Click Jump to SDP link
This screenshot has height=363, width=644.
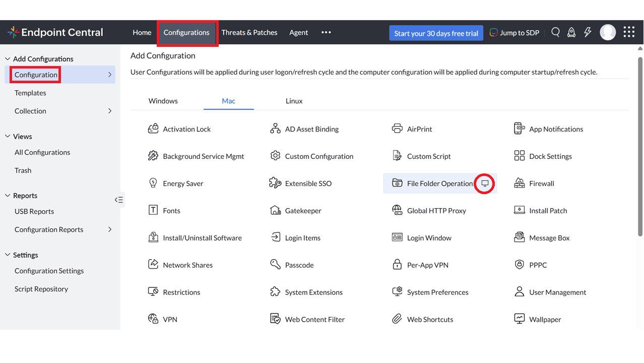coord(514,33)
